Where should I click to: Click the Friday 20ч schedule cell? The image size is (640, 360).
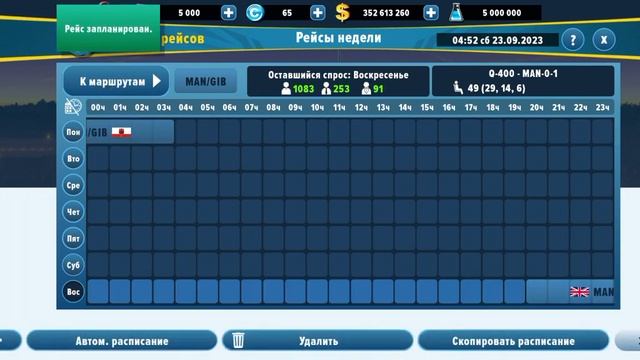pyautogui.click(x=537, y=238)
